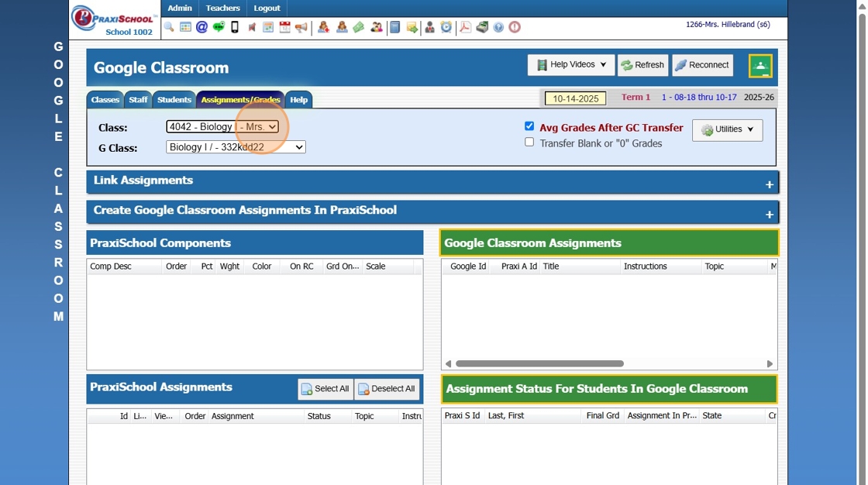
Task: Click the add-person icon with red plus
Action: (x=324, y=27)
